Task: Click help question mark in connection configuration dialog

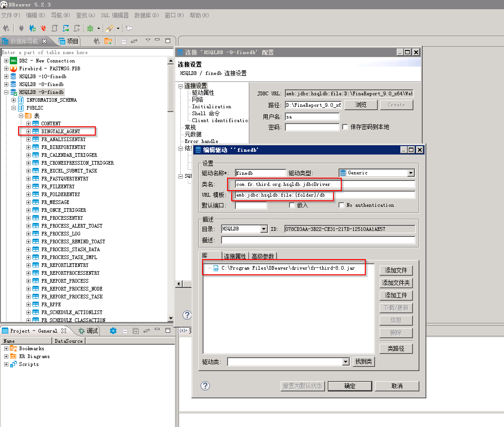Action: (x=187, y=315)
